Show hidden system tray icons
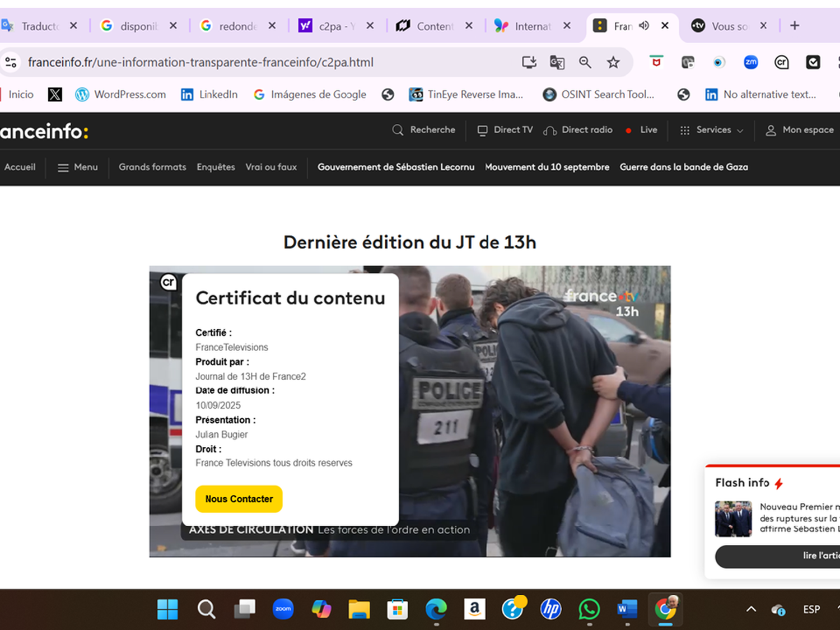Viewport: 840px width, 630px height. (751, 609)
